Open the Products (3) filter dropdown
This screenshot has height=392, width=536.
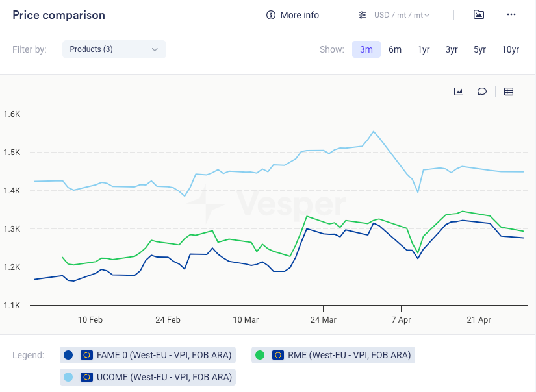(x=114, y=49)
